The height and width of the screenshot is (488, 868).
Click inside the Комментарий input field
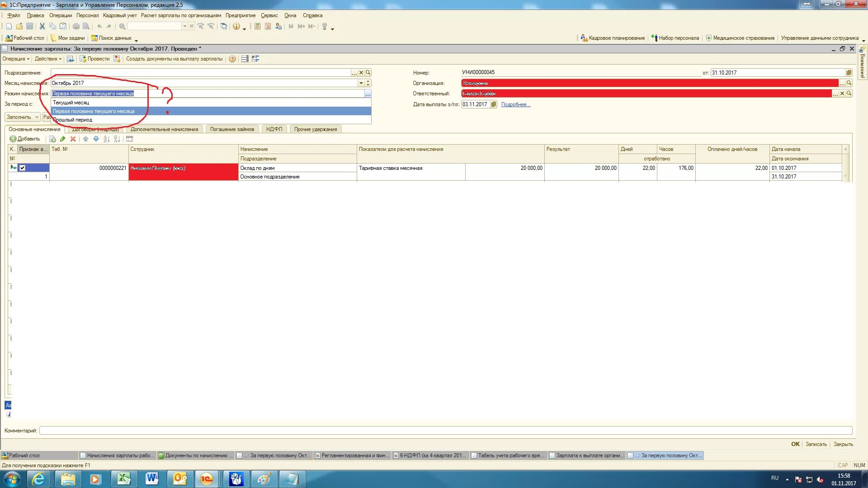[x=445, y=431]
